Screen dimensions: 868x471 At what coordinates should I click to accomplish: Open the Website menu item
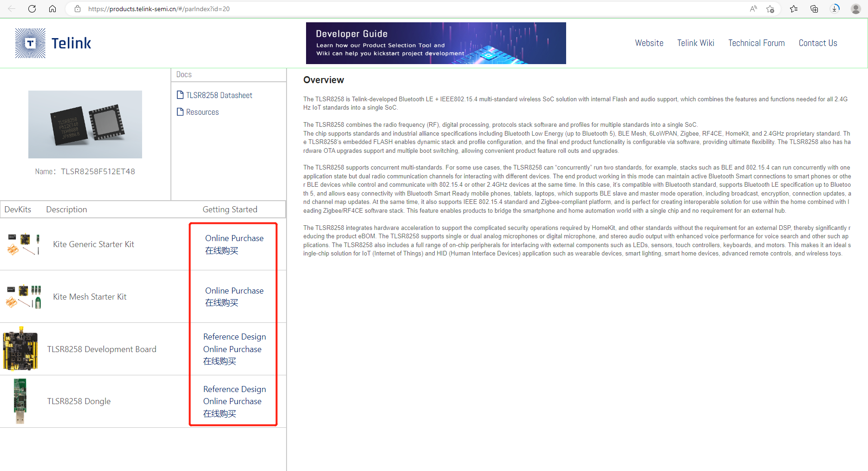tap(649, 43)
